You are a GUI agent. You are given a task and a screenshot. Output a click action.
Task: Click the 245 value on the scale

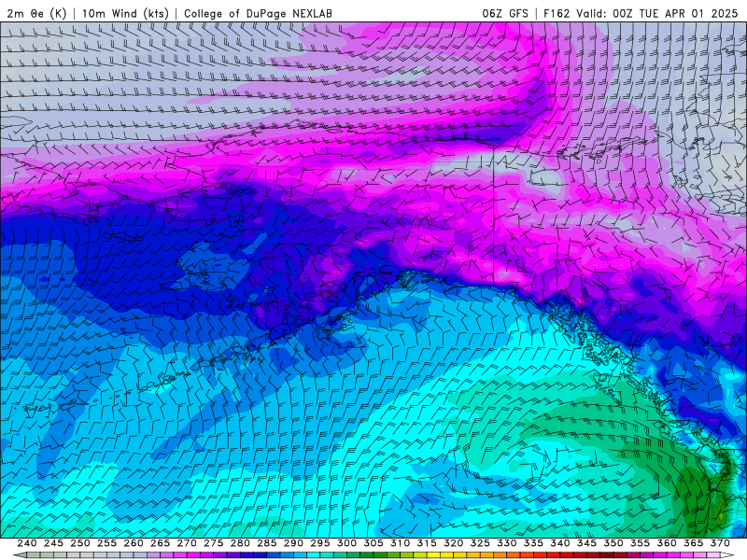pyautogui.click(x=53, y=543)
